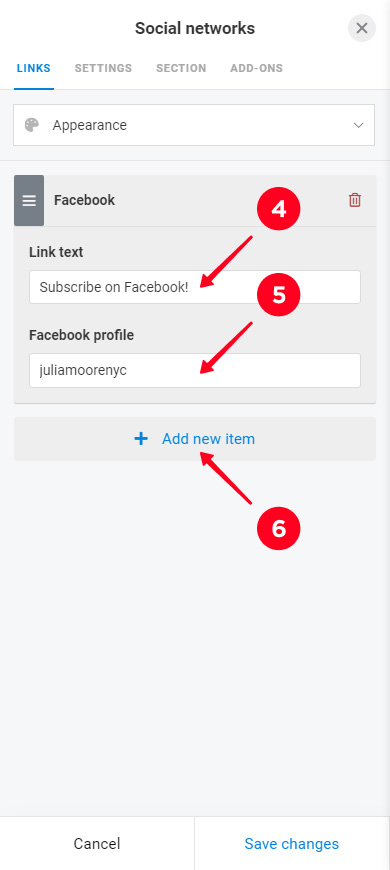Screen dimensions: 390x870
Task: Click the chevron arrow in Appearance box
Action: pos(358,125)
